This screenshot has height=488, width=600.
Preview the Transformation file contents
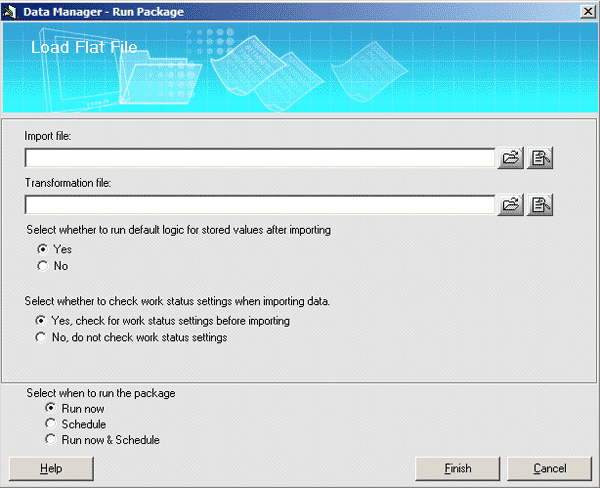point(540,205)
